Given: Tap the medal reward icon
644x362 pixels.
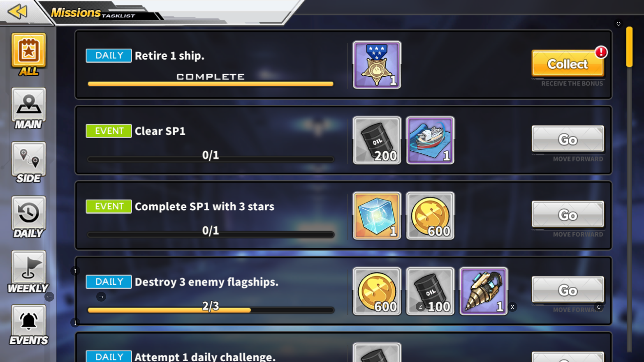Looking at the screenshot, I should 377,65.
